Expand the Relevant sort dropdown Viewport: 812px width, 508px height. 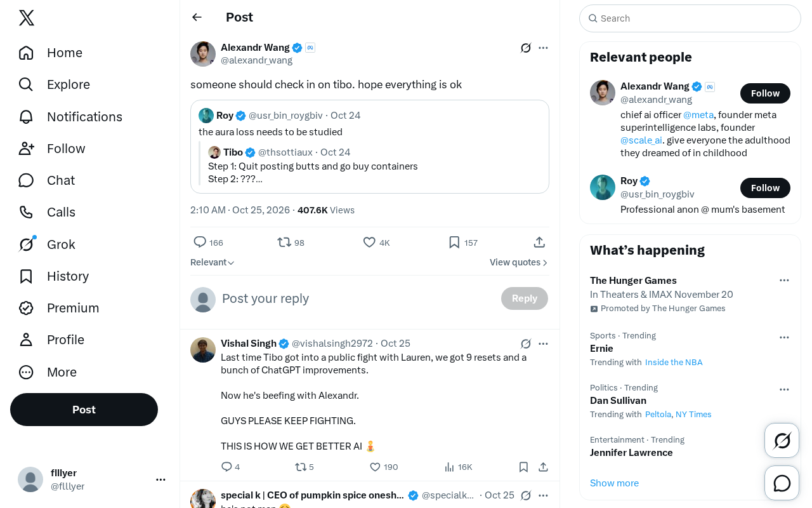(213, 262)
